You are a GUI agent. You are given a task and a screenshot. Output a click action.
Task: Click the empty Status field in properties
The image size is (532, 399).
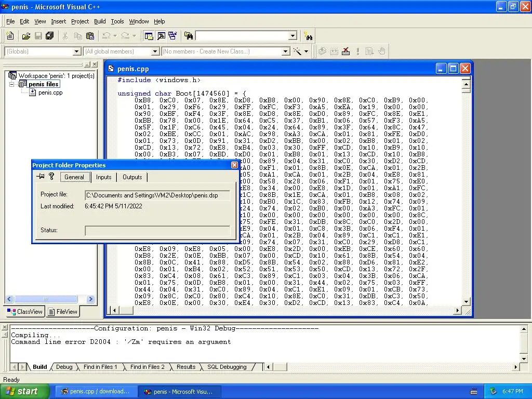click(157, 231)
